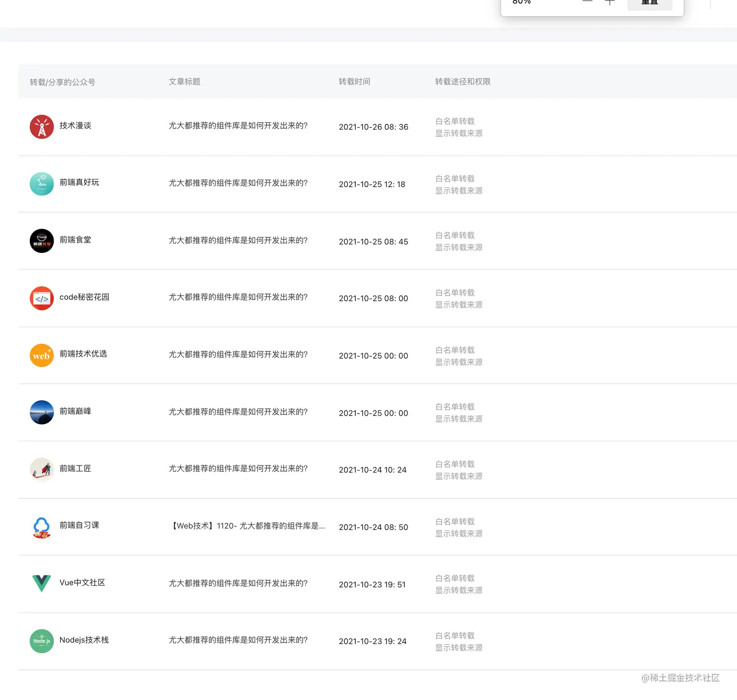Click 显示转载来源 in the 前端技术优选 row

(x=459, y=362)
